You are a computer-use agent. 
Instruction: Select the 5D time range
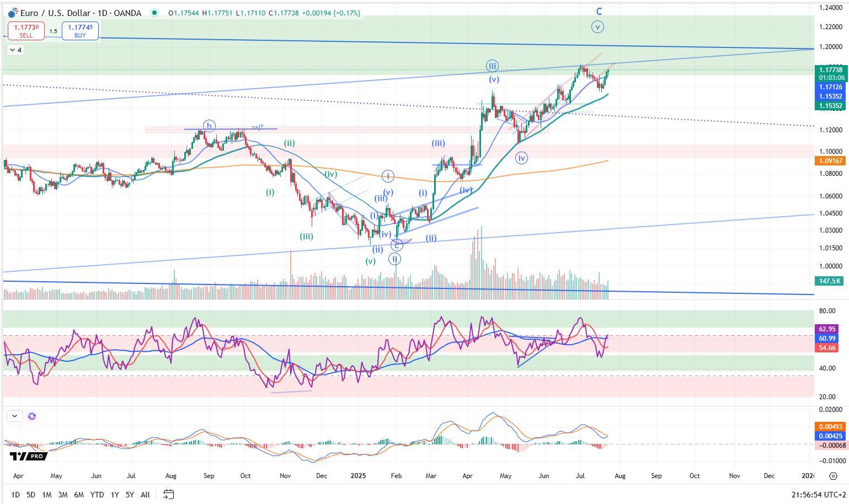(x=31, y=495)
